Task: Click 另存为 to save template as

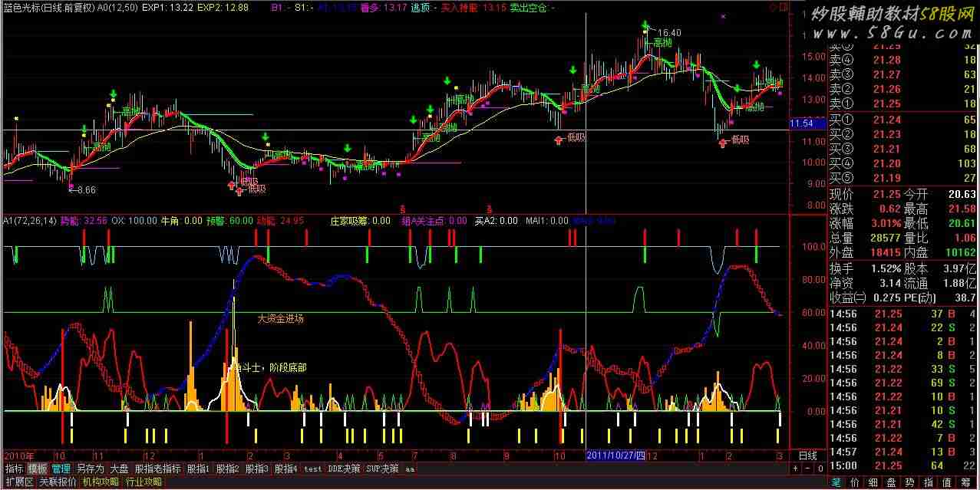Action: click(x=90, y=469)
